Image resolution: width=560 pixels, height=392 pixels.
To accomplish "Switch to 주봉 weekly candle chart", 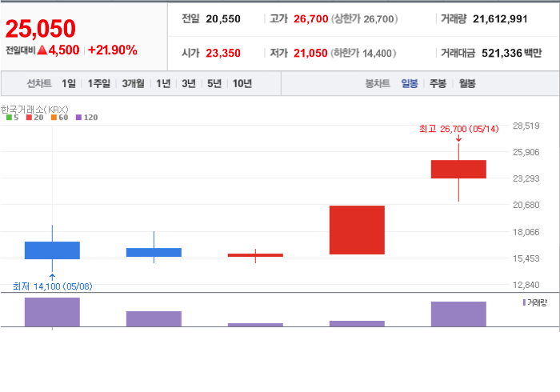I will coord(438,84).
